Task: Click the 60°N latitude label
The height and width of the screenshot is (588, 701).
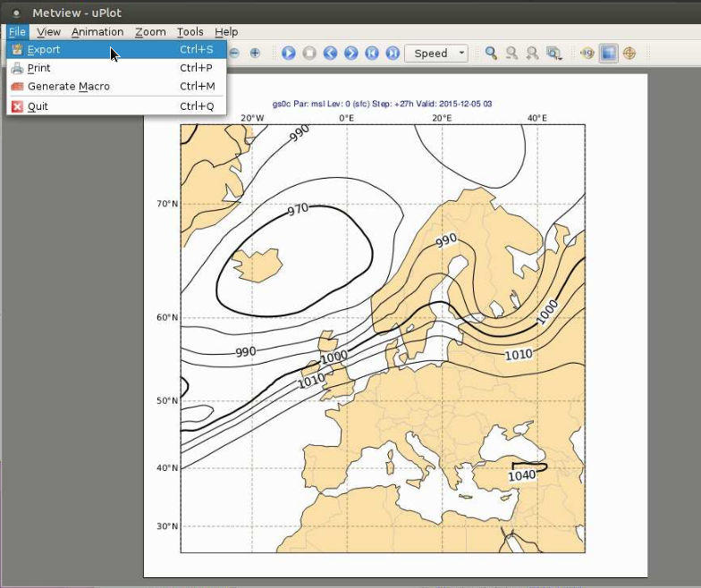Action: (x=167, y=317)
